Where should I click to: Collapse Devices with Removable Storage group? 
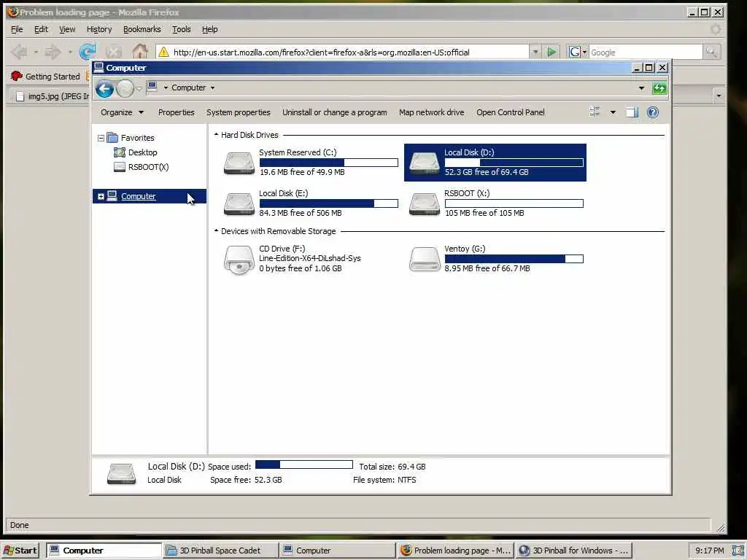216,231
